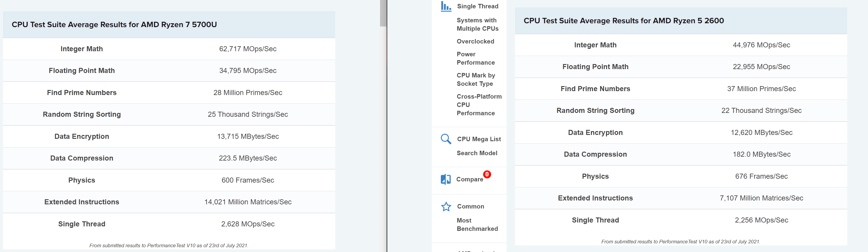Click the 7,107 Million Matrices/Sec value
This screenshot has width=868, height=252.
click(x=761, y=198)
